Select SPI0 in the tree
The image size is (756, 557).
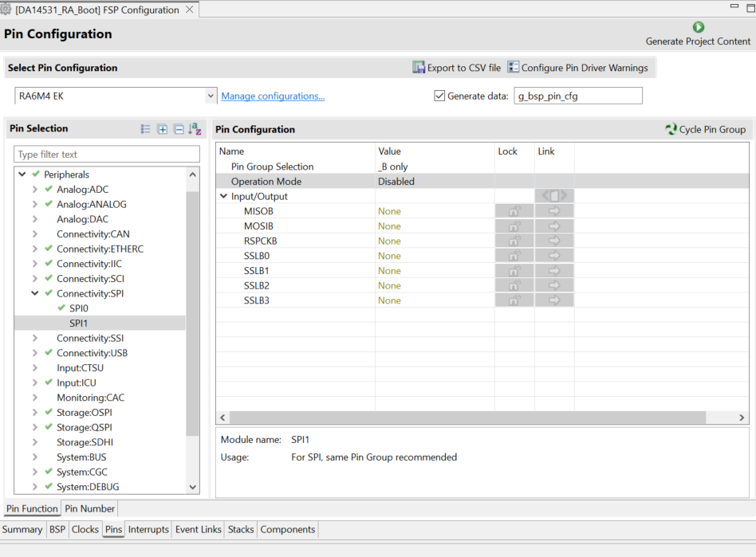pos(79,308)
